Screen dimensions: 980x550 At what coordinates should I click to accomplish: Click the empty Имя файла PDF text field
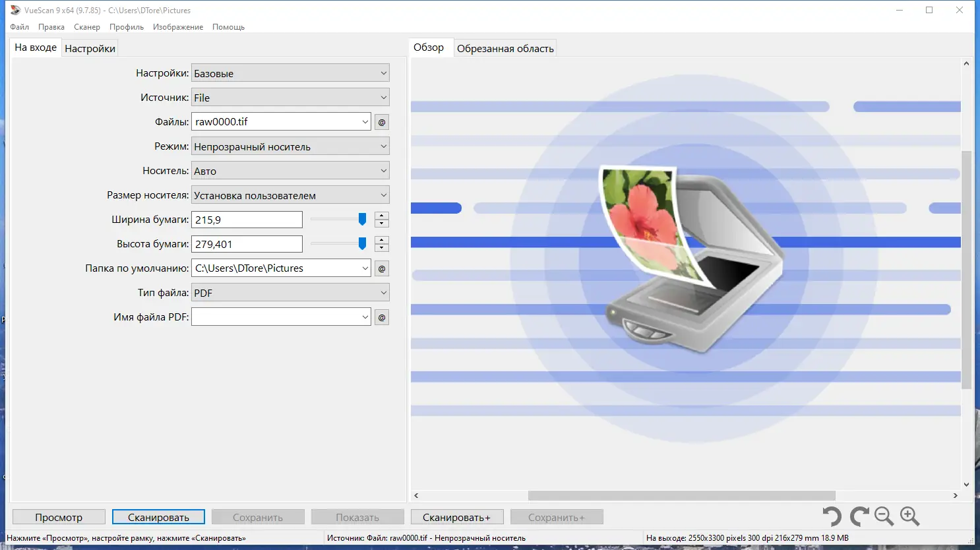click(x=276, y=317)
